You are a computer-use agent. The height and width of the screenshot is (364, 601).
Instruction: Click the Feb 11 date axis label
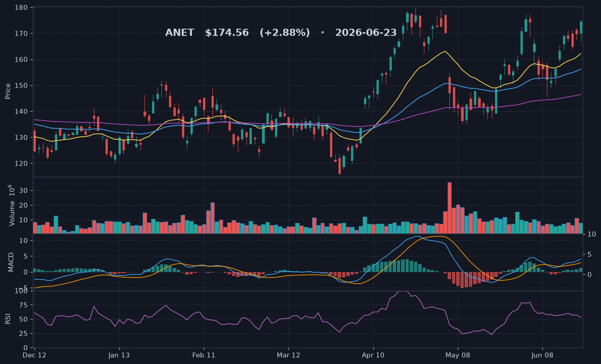pos(204,355)
